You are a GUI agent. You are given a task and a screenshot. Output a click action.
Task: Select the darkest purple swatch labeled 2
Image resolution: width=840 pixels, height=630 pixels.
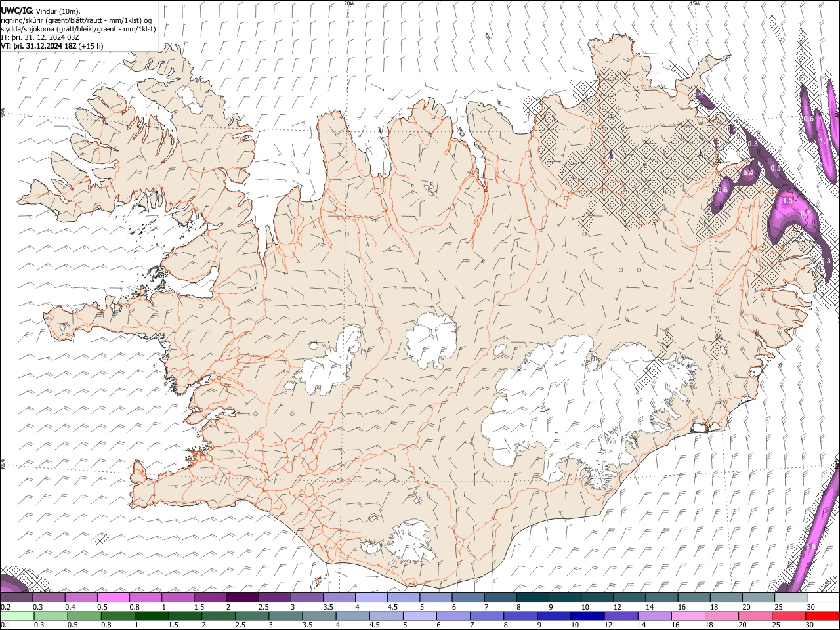[242, 597]
